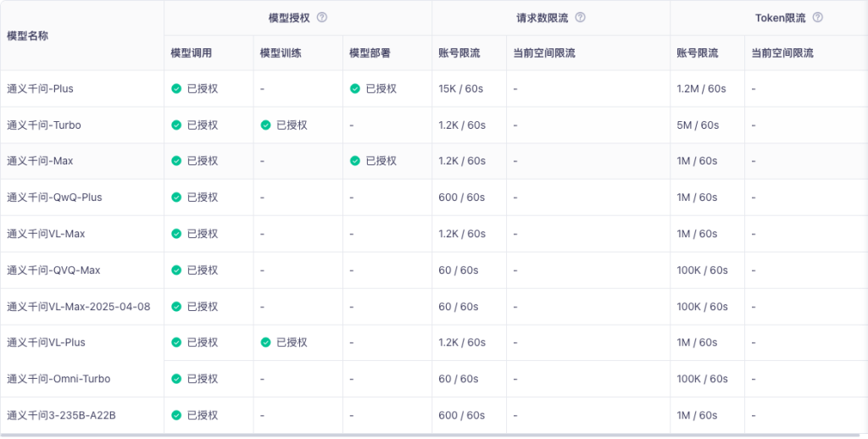Click green check in 通义千问-Omni-Turbo 模型调用 cell

tap(176, 379)
